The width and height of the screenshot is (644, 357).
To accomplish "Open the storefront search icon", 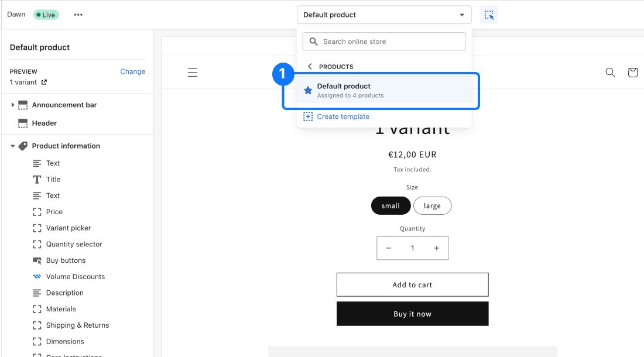I will pyautogui.click(x=610, y=73).
